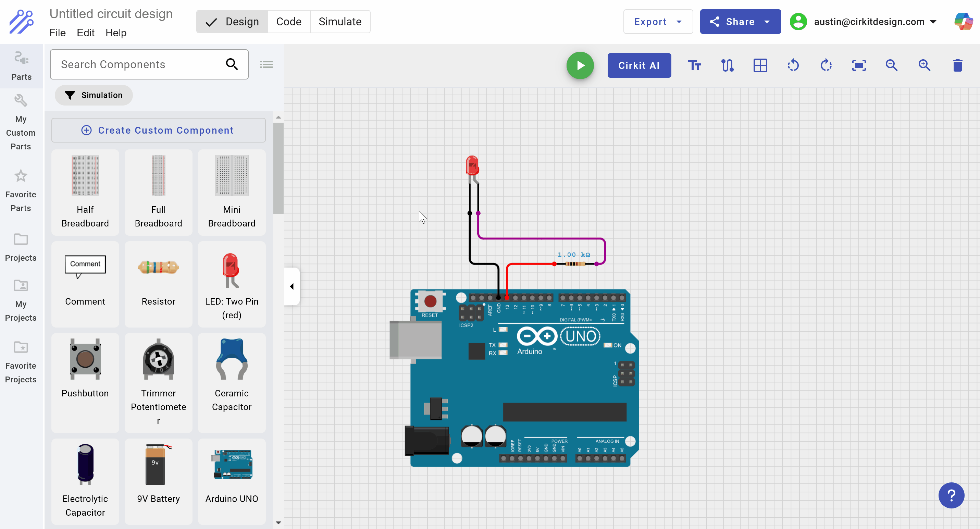Image resolution: width=980 pixels, height=529 pixels.
Task: Open the File menu
Action: tap(58, 33)
